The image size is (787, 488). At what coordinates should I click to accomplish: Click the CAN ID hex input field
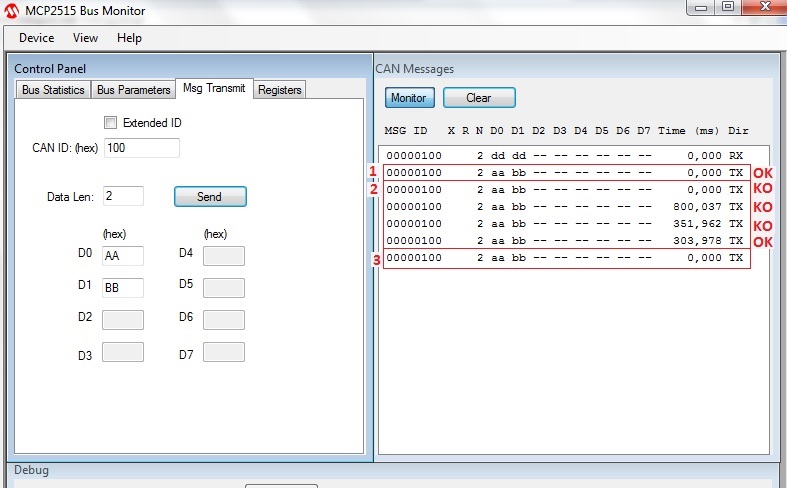(x=142, y=148)
